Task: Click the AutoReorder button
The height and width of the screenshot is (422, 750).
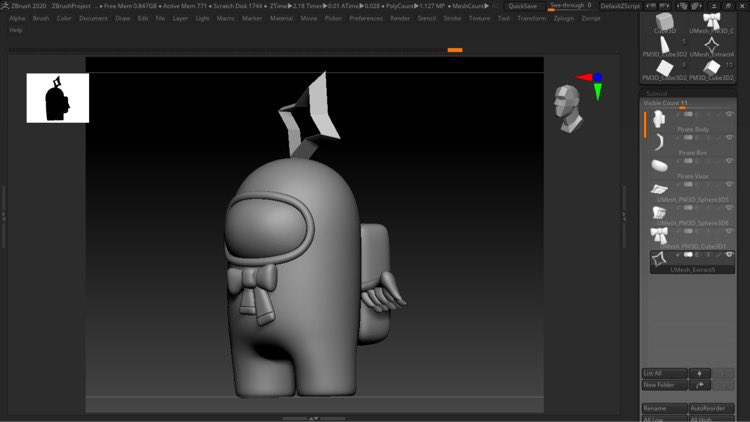Action: pyautogui.click(x=711, y=408)
